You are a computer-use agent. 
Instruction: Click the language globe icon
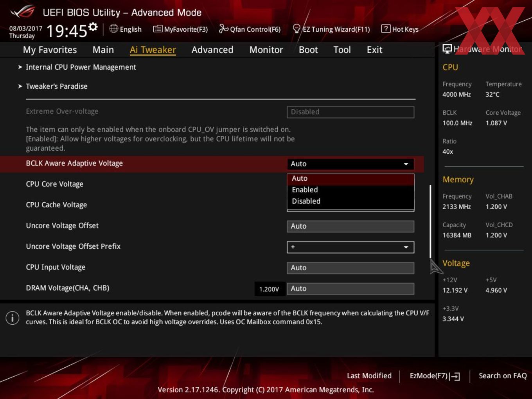coord(113,29)
